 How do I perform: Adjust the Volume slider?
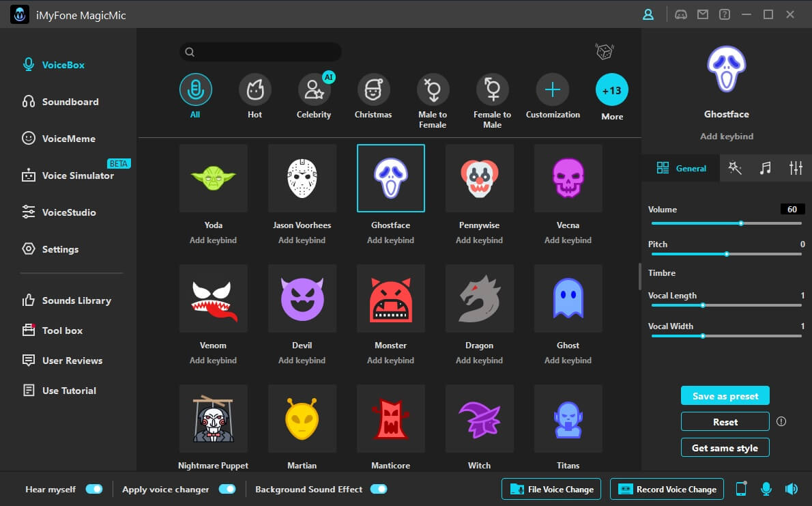727,223
